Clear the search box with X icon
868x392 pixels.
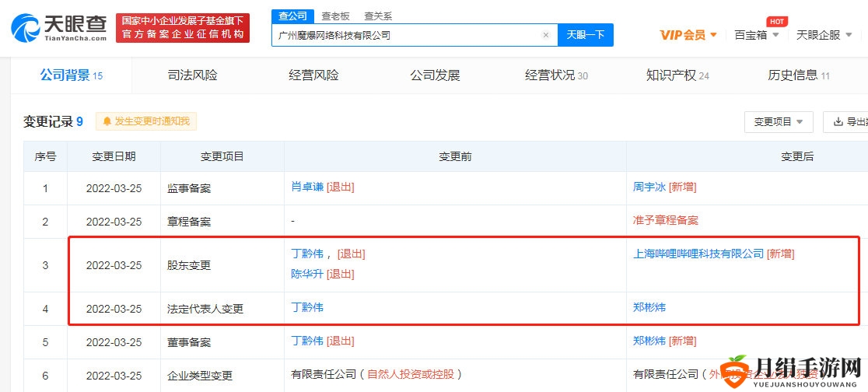point(546,35)
